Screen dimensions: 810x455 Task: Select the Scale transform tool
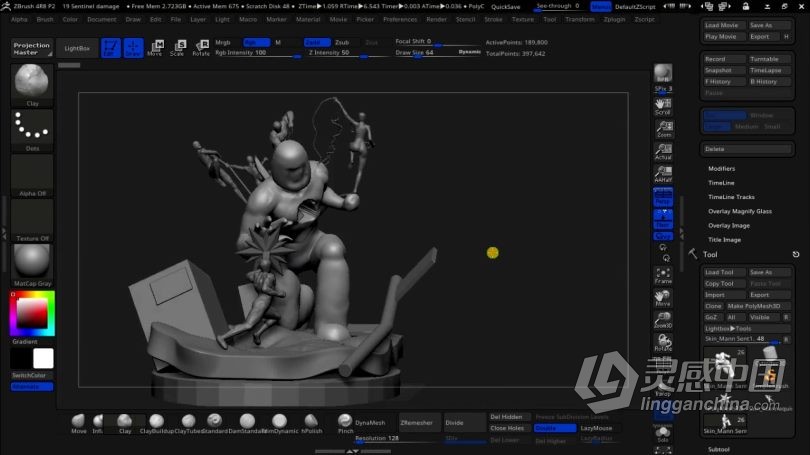[177, 48]
